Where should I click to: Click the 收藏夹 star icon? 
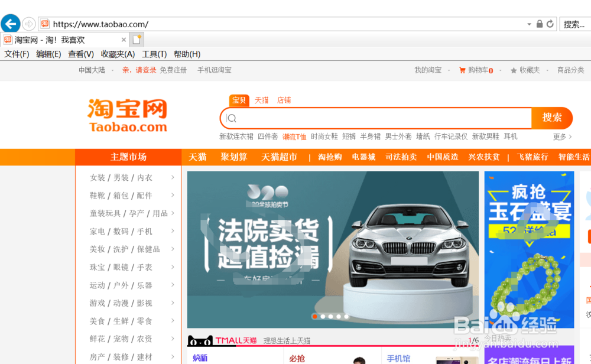[514, 70]
